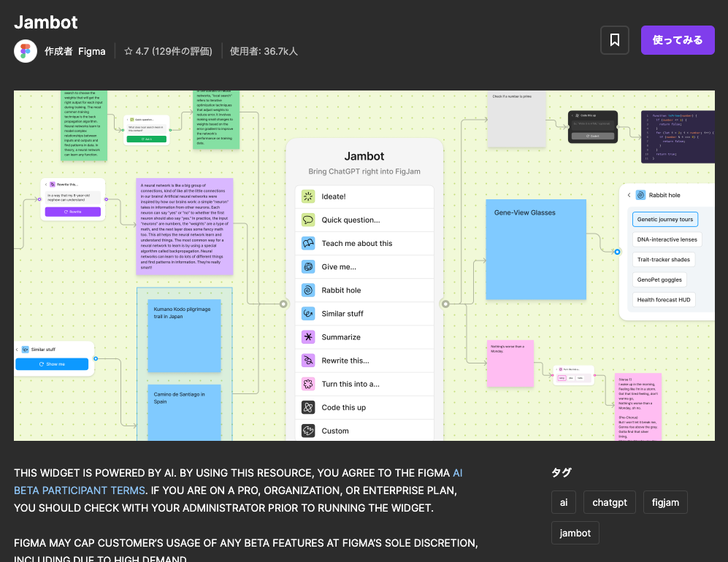The width and height of the screenshot is (728, 562).
Task: Click the blue Gene-View Glasses sticky note
Action: (x=536, y=250)
